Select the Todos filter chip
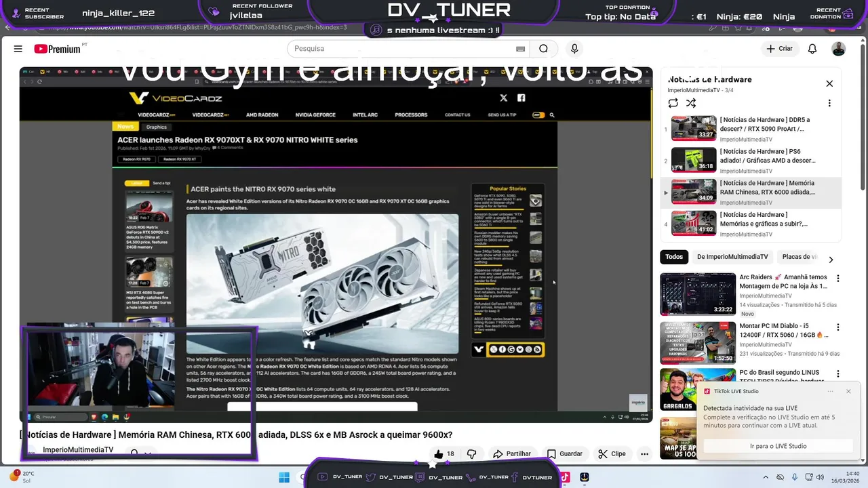This screenshot has width=868, height=488. [x=674, y=257]
